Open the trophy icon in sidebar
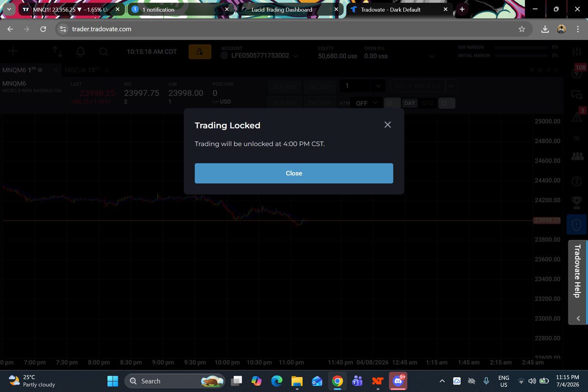Image resolution: width=588 pixels, height=392 pixels. tap(577, 201)
